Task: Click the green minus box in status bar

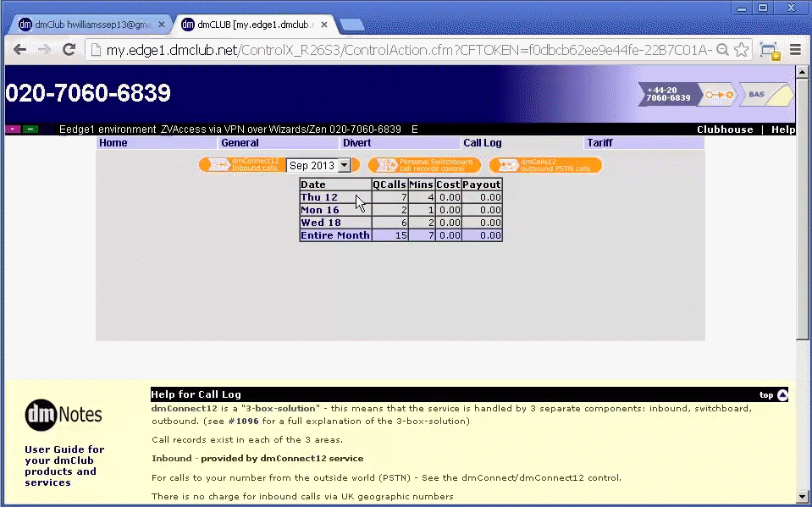Action: tap(30, 129)
